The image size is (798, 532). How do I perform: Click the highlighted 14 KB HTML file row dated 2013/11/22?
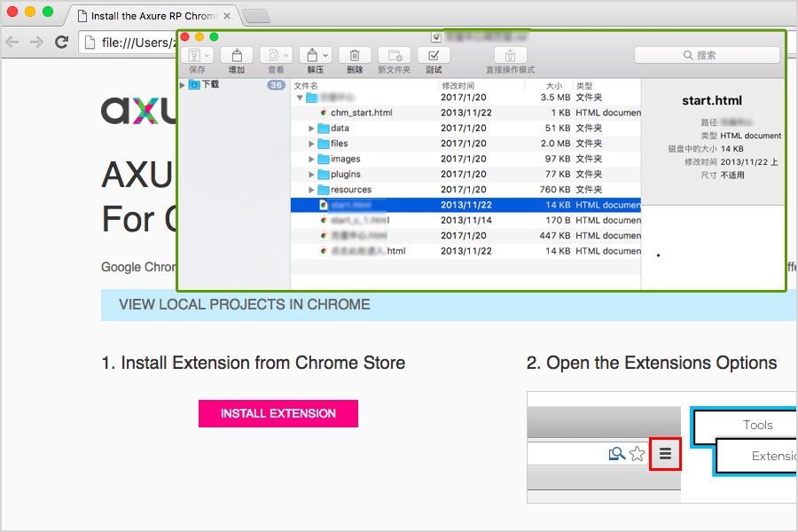[x=465, y=205]
